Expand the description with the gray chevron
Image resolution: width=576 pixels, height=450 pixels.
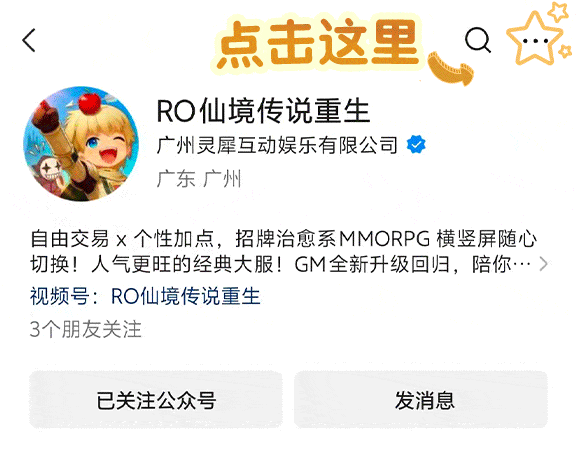click(x=544, y=264)
